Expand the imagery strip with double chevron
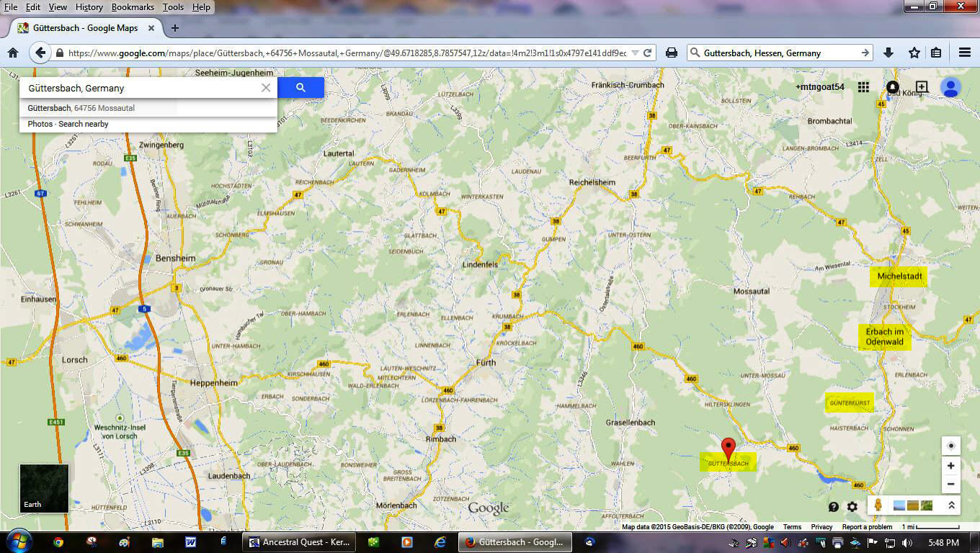Screen dimensions: 980x553 (951, 505)
